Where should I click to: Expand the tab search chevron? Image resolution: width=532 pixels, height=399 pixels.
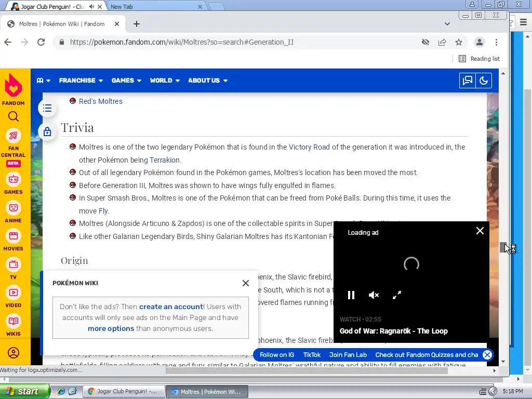[x=447, y=24]
